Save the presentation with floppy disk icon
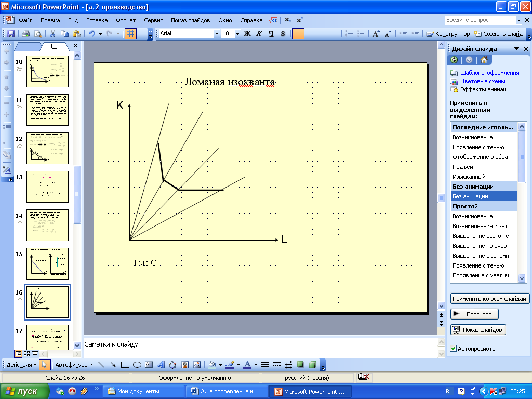The image size is (532, 399). click(11, 34)
